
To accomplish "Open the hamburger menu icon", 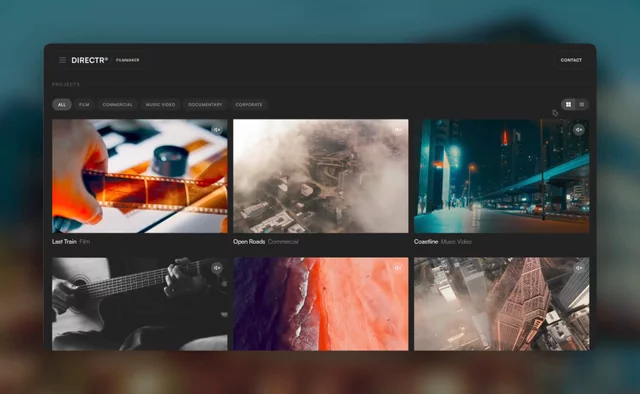I will point(62,60).
